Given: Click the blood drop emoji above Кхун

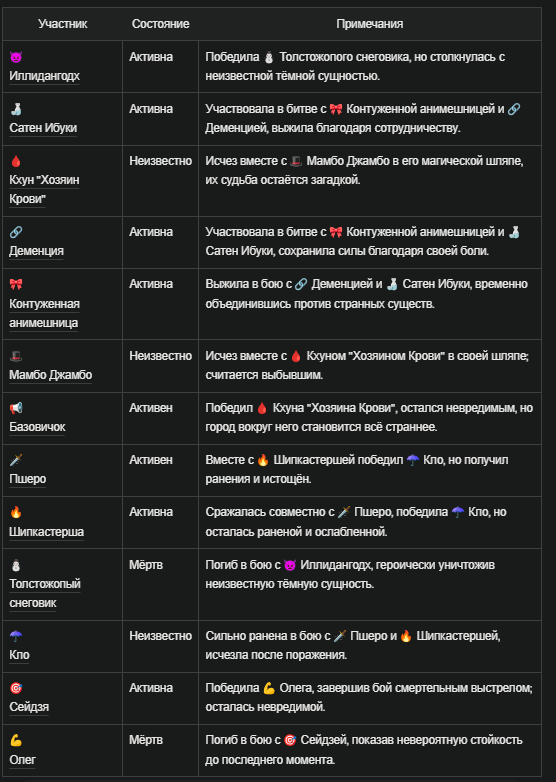Looking at the screenshot, I should pyautogui.click(x=16, y=161).
